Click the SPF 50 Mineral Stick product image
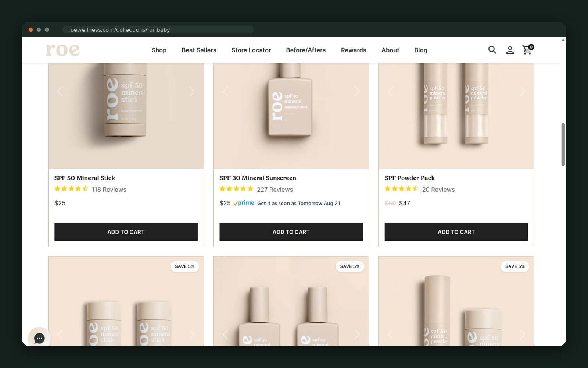Image resolution: width=588 pixels, height=368 pixels. point(126,116)
